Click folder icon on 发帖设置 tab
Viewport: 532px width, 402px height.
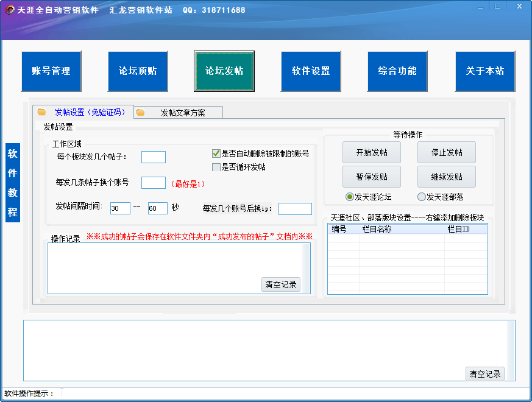point(41,111)
